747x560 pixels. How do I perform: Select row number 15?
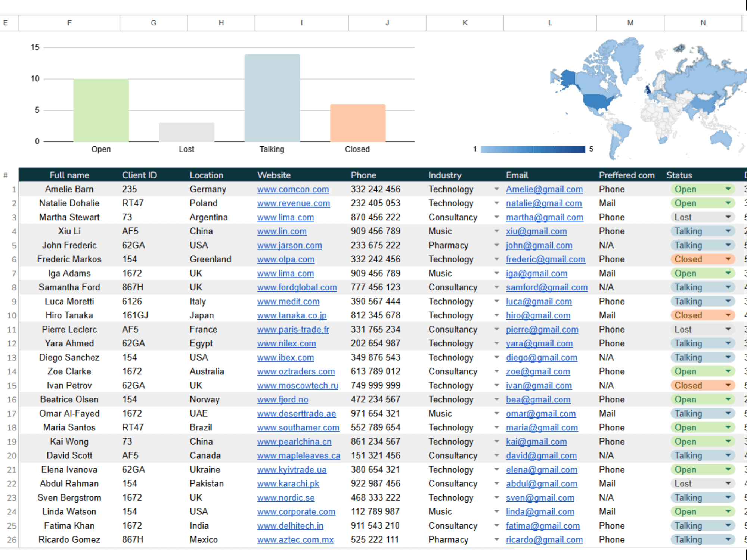coord(12,386)
